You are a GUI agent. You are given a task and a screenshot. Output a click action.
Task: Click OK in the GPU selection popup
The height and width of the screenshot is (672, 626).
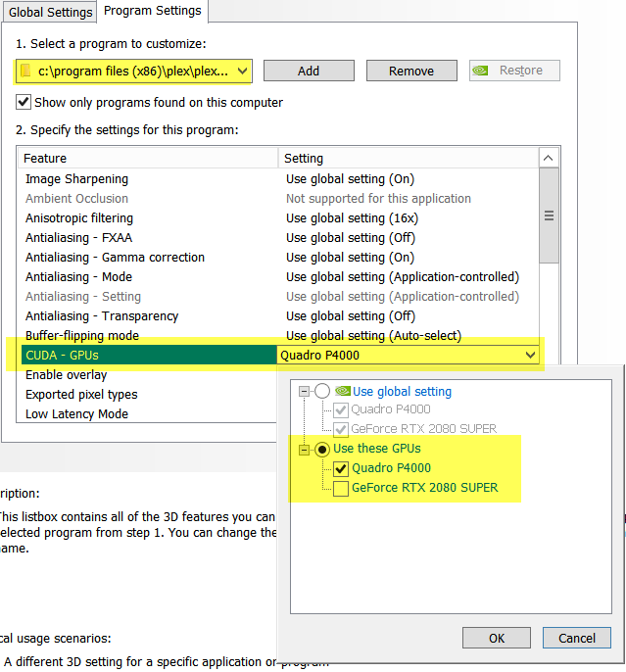pyautogui.click(x=497, y=638)
